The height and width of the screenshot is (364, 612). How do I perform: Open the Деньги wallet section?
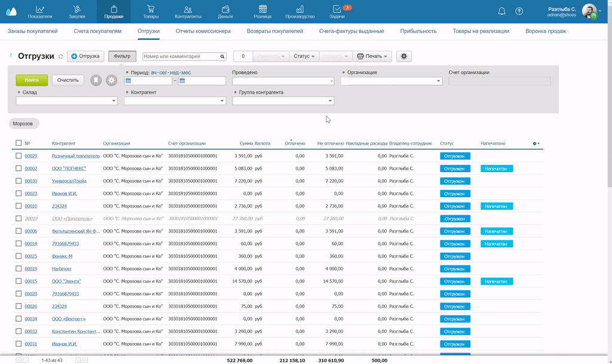point(225,11)
